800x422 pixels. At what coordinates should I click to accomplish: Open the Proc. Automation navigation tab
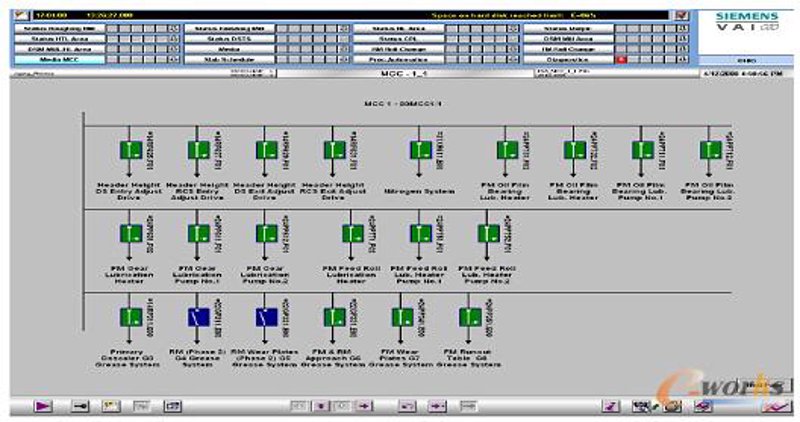(398, 60)
